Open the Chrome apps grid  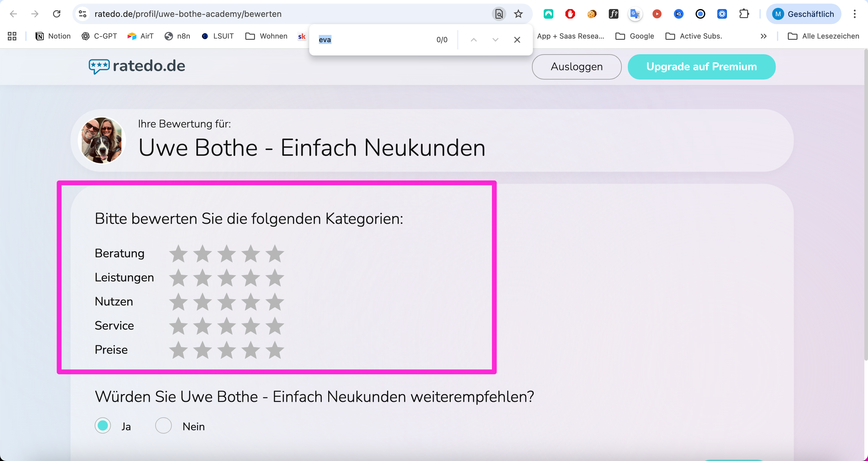coord(12,36)
